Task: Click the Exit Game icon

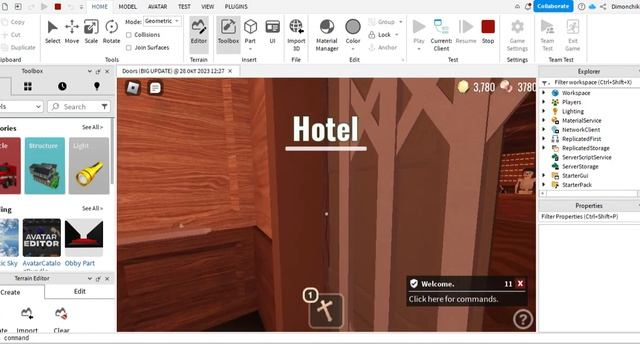Action: [x=573, y=27]
